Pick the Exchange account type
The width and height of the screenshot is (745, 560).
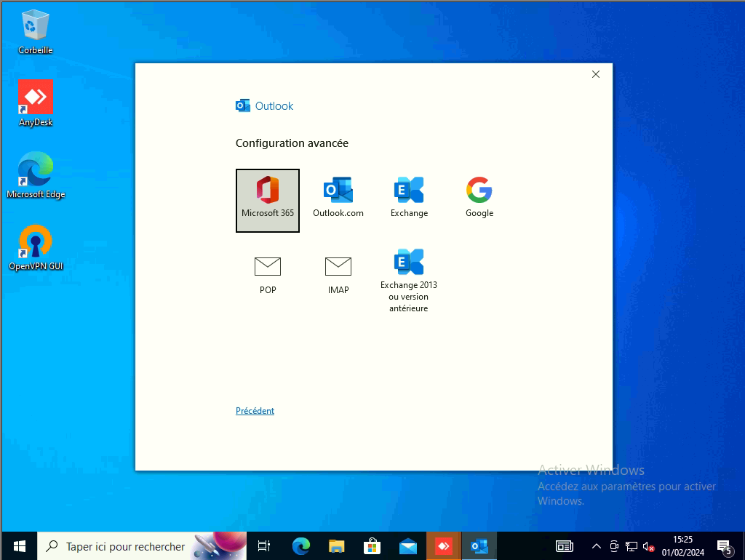pyautogui.click(x=409, y=198)
